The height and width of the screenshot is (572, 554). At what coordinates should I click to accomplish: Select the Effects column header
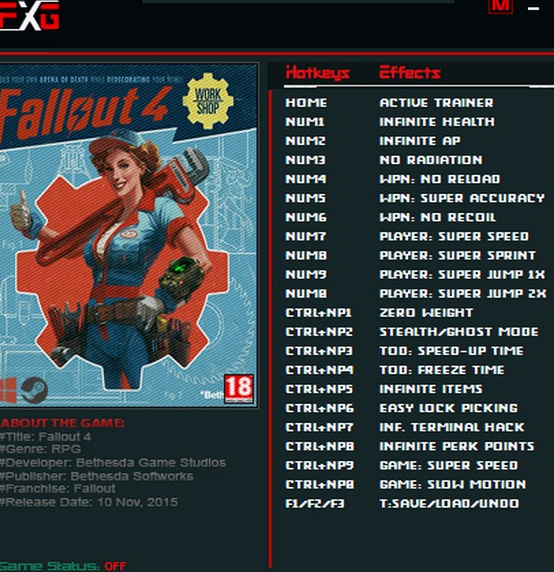click(x=410, y=73)
